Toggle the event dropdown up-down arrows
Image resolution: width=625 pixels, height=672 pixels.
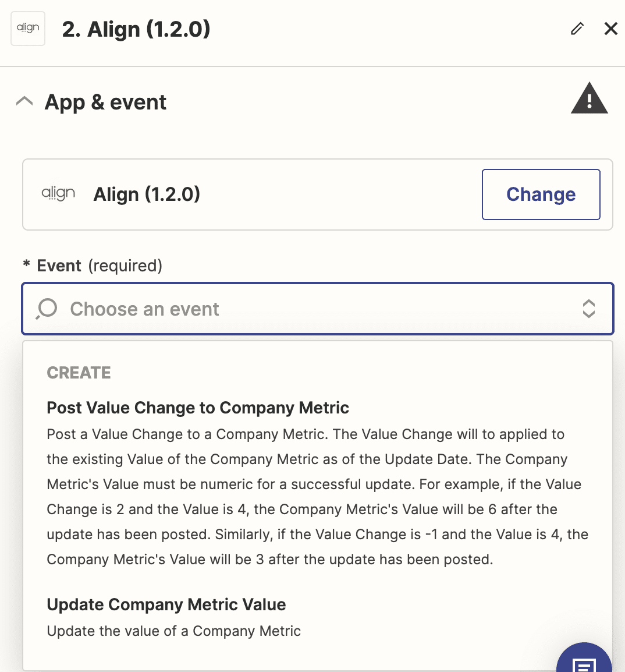coord(588,309)
